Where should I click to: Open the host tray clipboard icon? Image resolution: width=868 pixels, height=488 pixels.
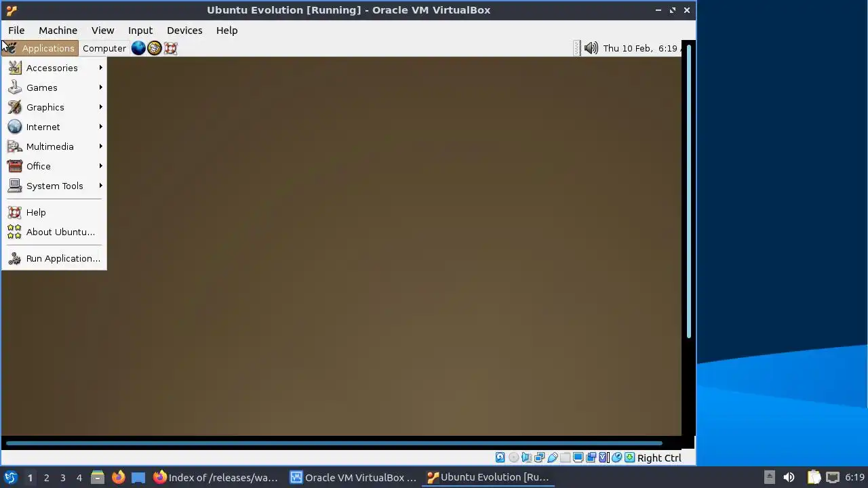click(x=814, y=477)
